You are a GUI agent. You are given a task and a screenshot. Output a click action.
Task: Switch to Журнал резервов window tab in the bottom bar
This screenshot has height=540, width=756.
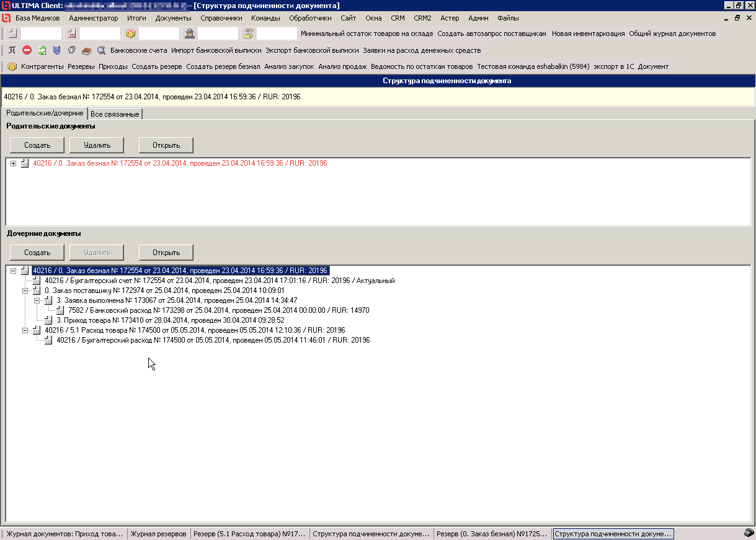[x=158, y=534]
